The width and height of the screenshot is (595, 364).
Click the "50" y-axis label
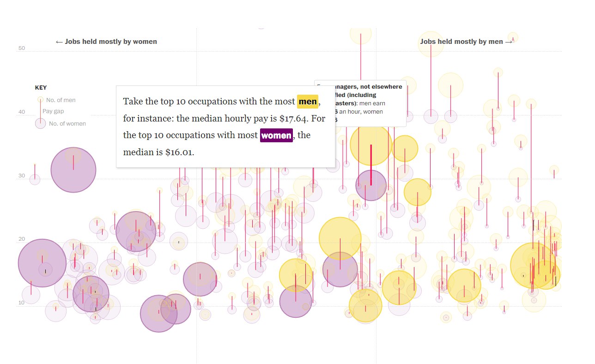21,49
